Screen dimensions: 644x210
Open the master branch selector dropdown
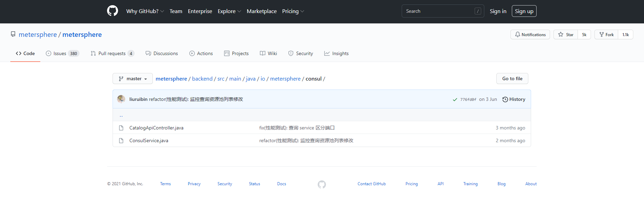coord(133,78)
